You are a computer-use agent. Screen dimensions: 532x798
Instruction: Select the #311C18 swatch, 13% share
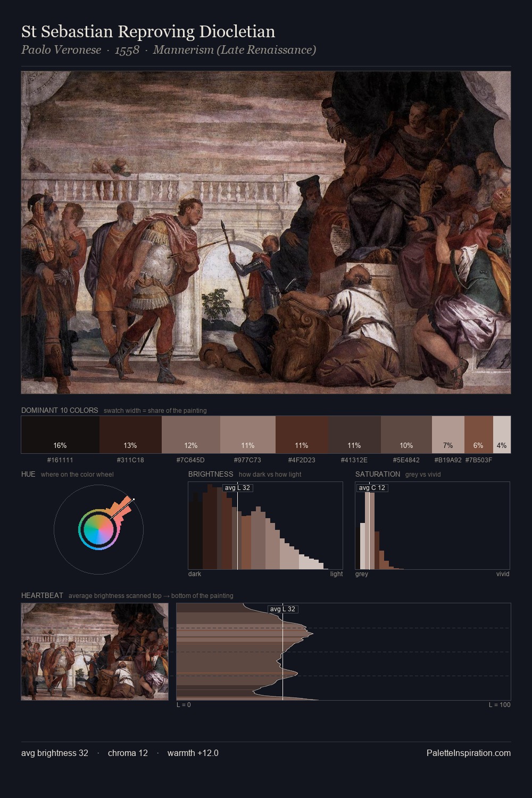click(130, 435)
